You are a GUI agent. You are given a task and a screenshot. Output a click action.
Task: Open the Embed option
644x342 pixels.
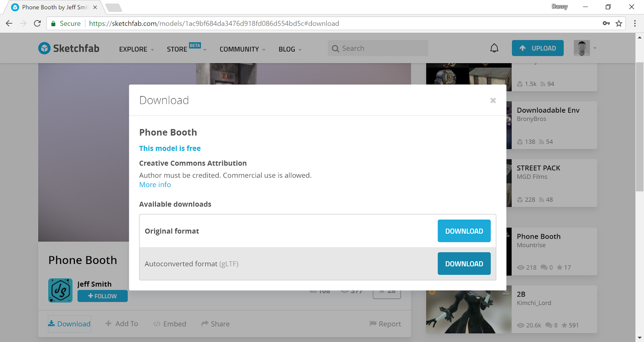pyautogui.click(x=169, y=324)
